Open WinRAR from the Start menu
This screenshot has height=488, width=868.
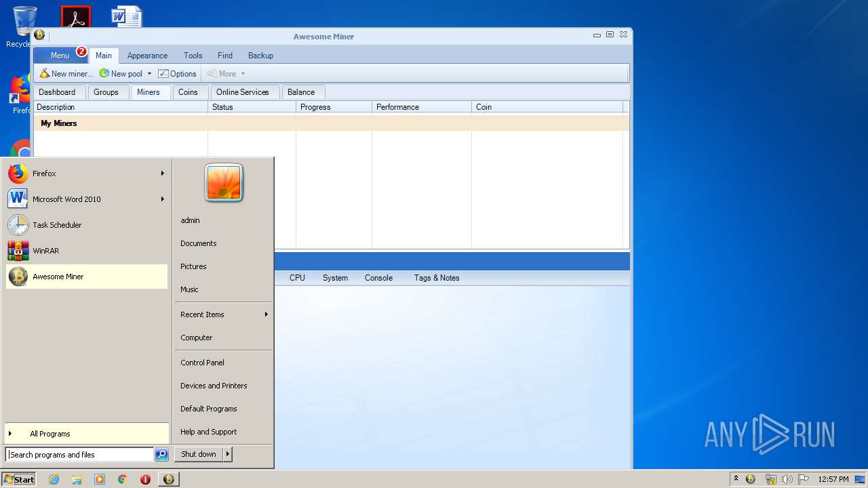pos(87,251)
